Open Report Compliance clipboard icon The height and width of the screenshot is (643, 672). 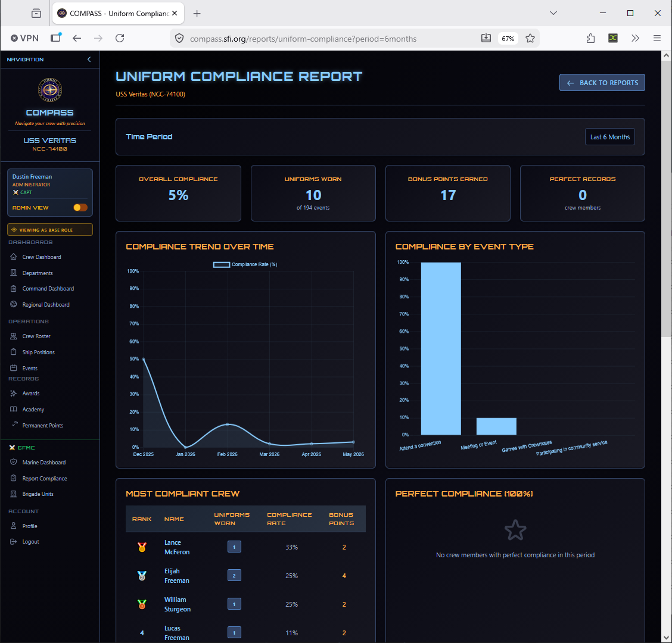(x=14, y=478)
